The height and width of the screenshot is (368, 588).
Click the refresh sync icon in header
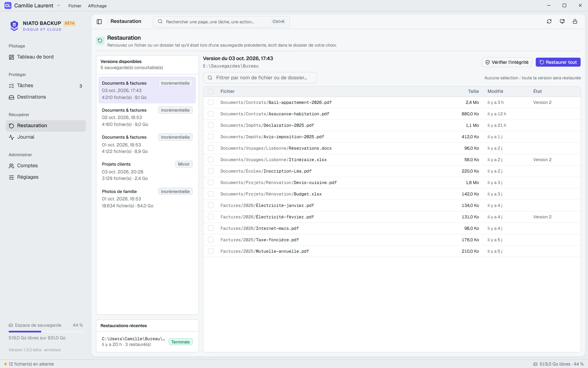549,21
